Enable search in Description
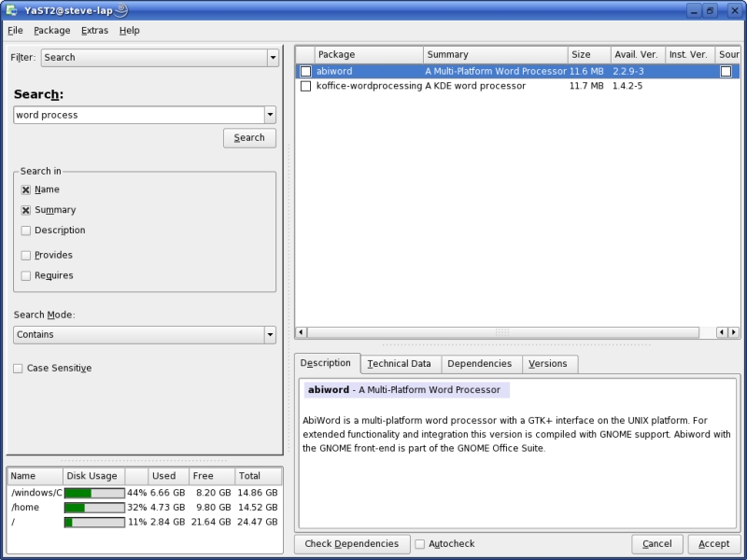The height and width of the screenshot is (560, 747). coord(26,231)
